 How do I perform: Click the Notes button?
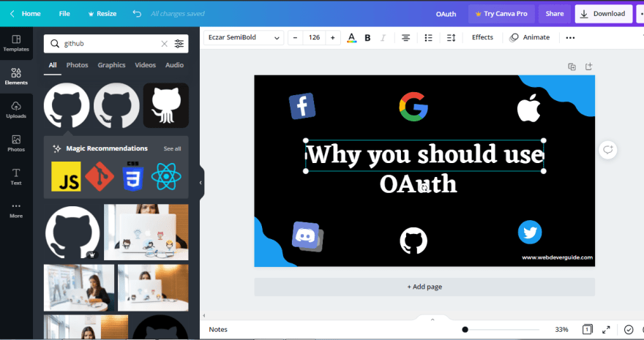pyautogui.click(x=218, y=329)
